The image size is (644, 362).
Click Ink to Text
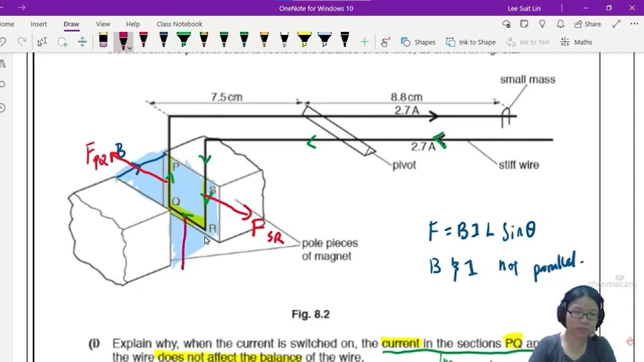coord(527,42)
